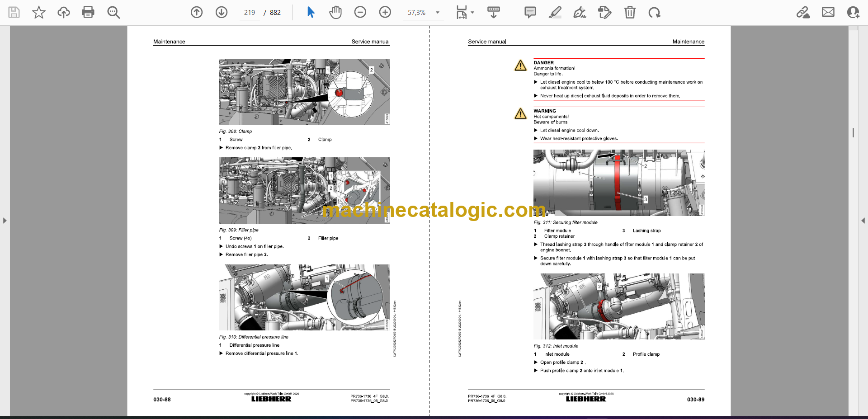The image size is (868, 419).
Task: Print the document
Action: pyautogui.click(x=88, y=12)
